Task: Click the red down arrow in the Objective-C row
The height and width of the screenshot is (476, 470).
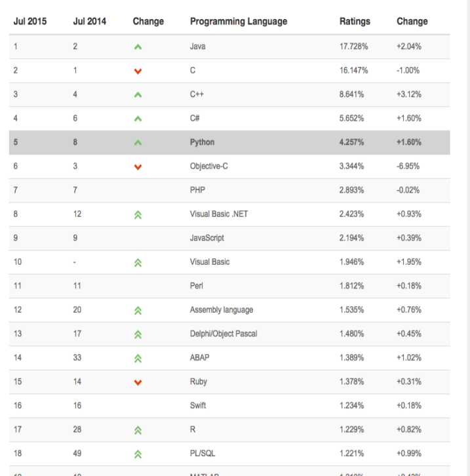Action: [138, 167]
